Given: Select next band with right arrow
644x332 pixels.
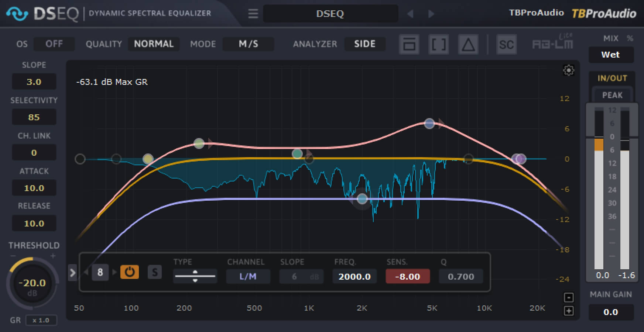Looking at the screenshot, I should tap(114, 272).
